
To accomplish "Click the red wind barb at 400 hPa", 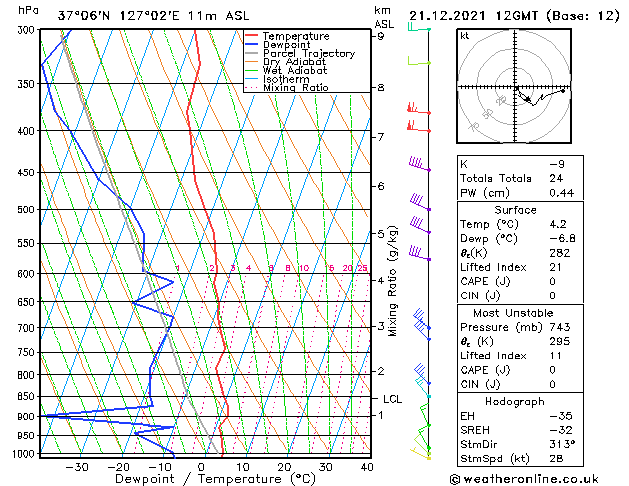I will pos(419,126).
